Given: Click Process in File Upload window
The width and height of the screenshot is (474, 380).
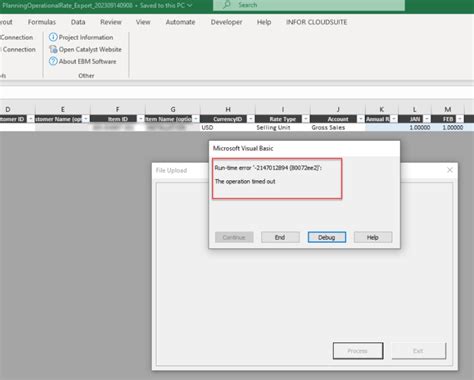Looking at the screenshot, I should [358, 351].
